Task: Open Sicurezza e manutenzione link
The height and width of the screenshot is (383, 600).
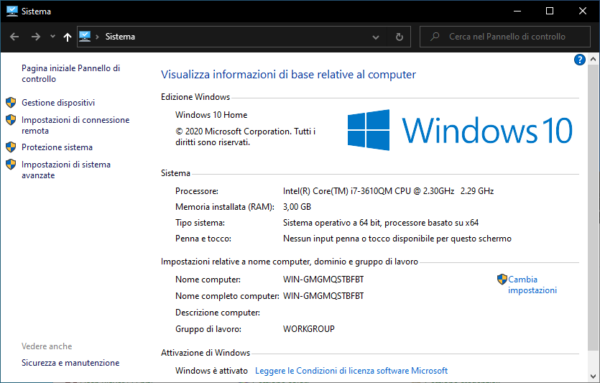Action: coord(70,363)
